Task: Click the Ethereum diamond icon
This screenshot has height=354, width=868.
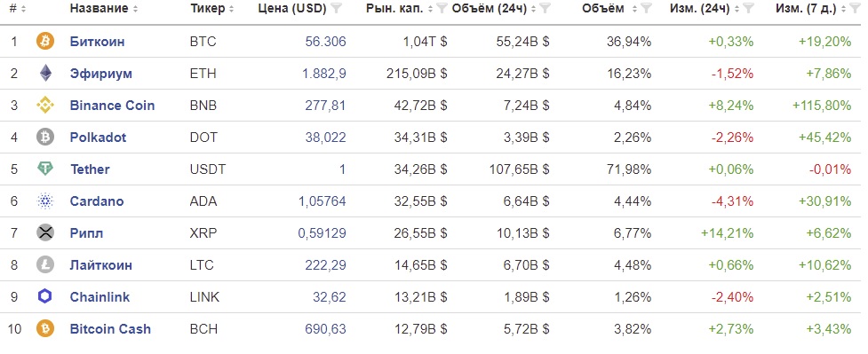Action: pos(45,73)
